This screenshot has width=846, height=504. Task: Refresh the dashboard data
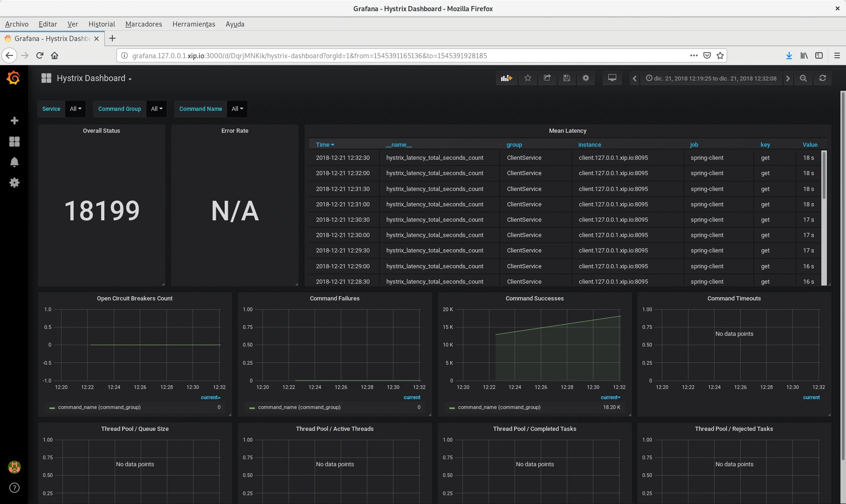coord(823,78)
